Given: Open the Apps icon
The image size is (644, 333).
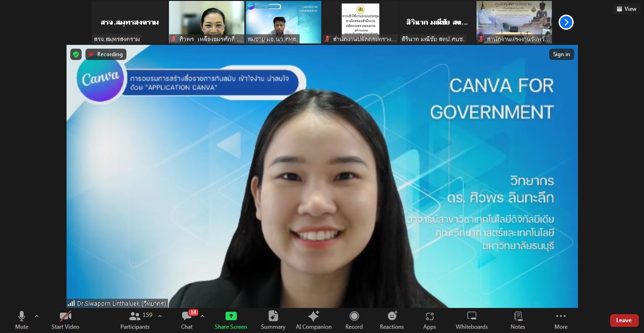Looking at the screenshot, I should click(x=429, y=316).
